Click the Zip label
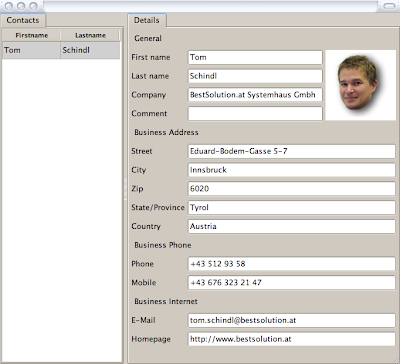The height and width of the screenshot is (364, 400). click(x=137, y=189)
